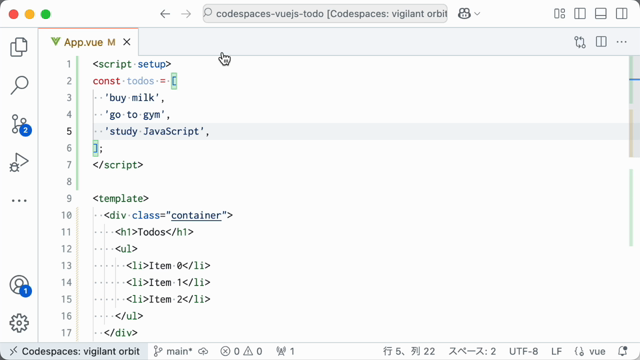Open Accounts menu with badge

tap(20, 285)
